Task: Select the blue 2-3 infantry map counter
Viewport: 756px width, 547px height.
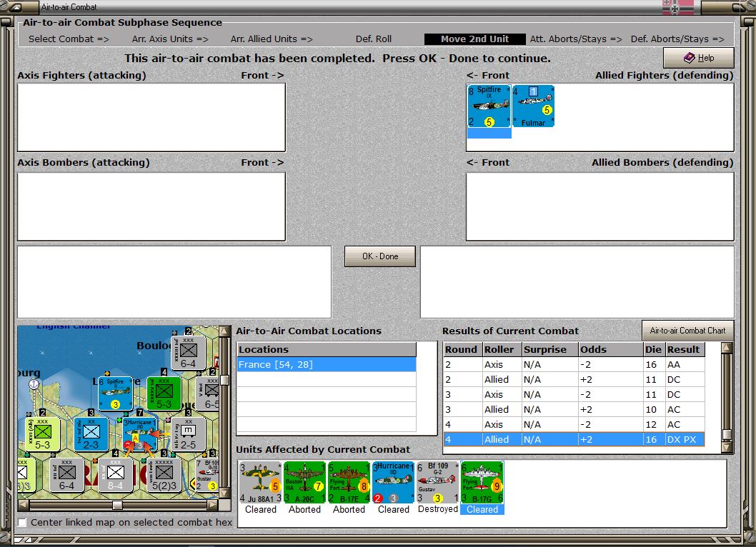Action: click(x=91, y=434)
